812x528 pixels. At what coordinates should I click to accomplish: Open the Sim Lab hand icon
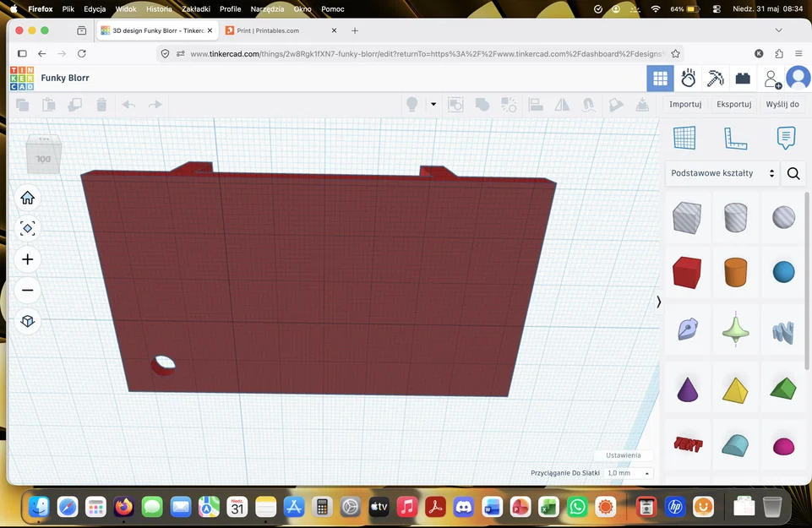pos(688,79)
